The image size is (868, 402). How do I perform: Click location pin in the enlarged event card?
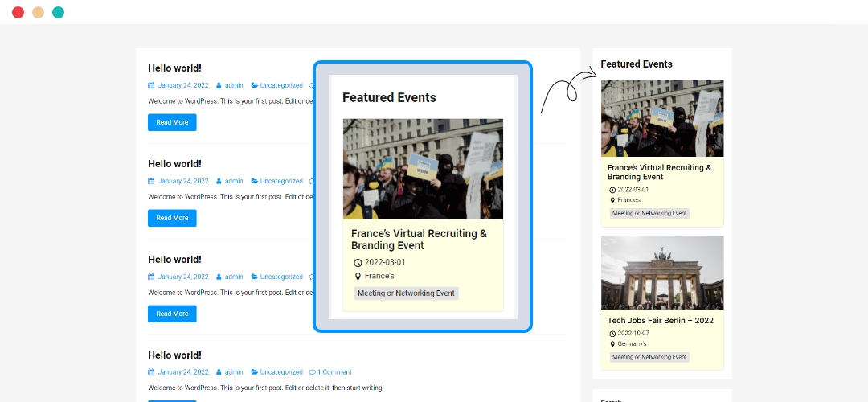point(358,276)
